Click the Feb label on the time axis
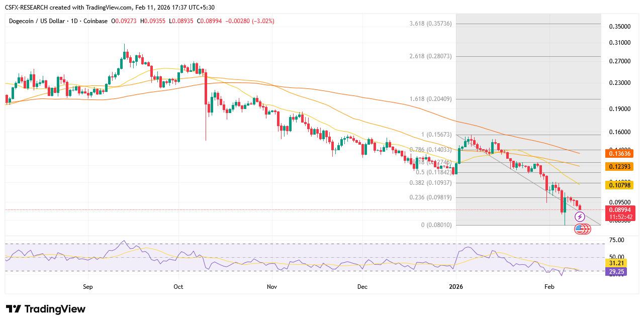Image resolution: width=644 pixels, height=324 pixels. click(549, 287)
